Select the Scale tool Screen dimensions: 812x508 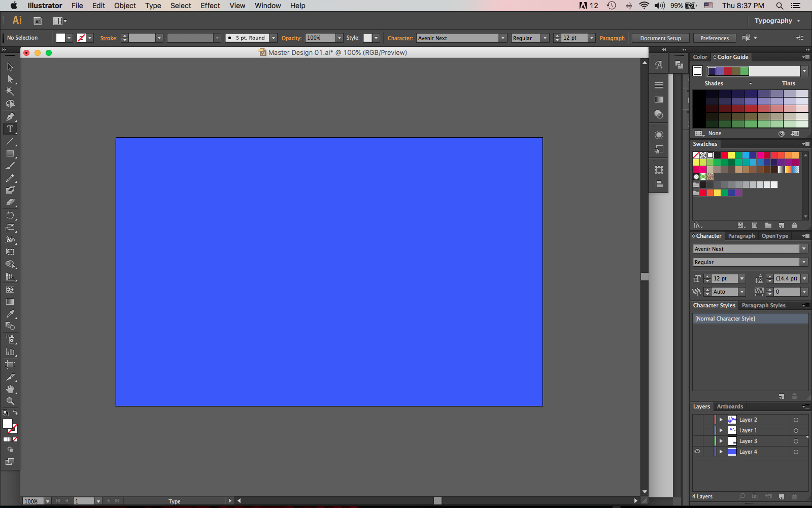10,228
